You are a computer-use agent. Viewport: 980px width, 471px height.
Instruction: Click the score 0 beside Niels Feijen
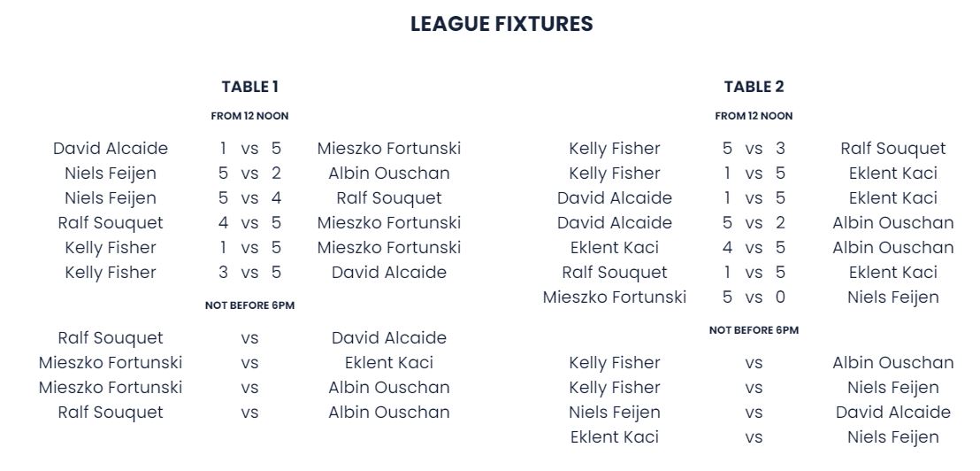coord(780,297)
